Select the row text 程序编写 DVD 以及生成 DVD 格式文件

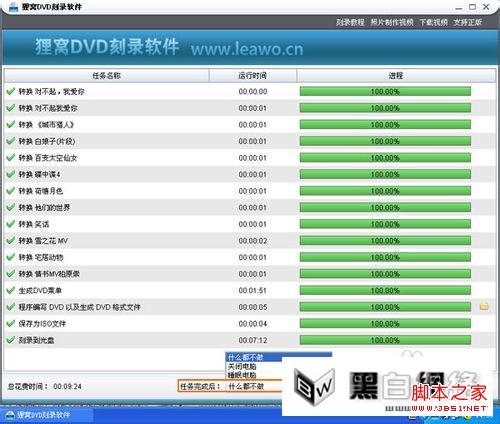(x=79, y=307)
